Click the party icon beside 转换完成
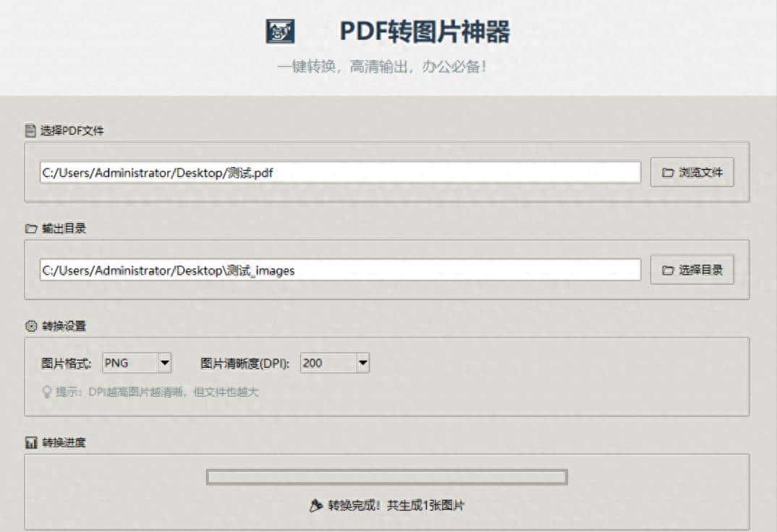 point(315,505)
